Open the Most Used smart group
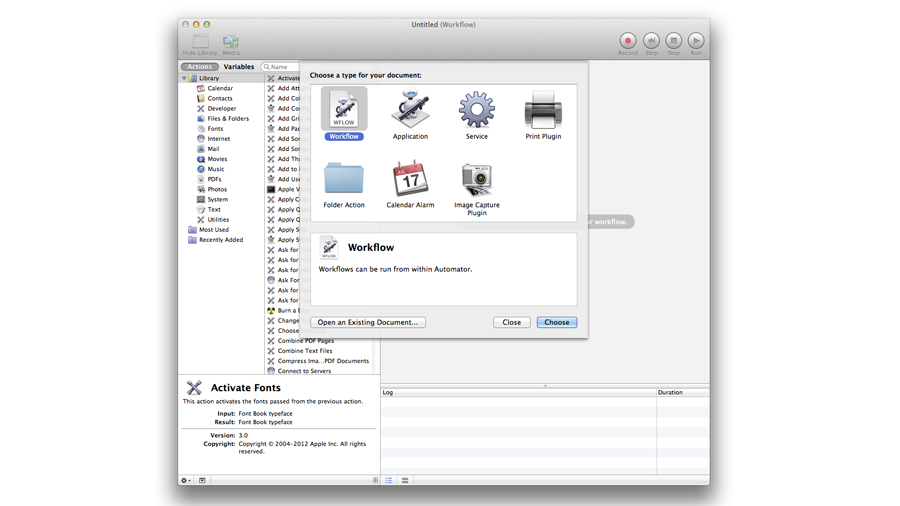 (214, 229)
